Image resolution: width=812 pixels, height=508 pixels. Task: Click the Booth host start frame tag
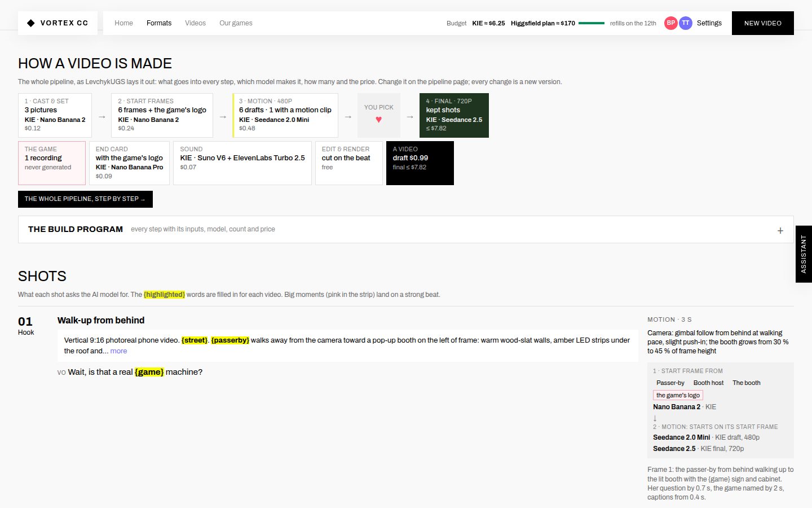click(x=708, y=383)
